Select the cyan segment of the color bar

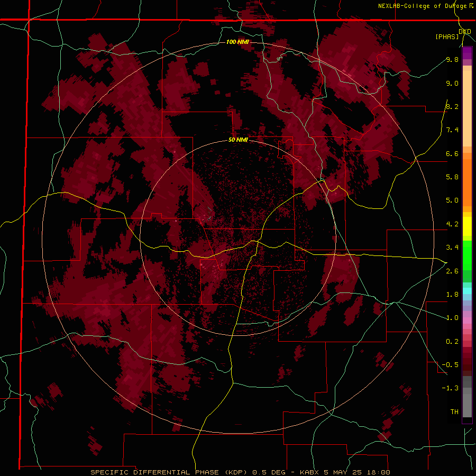pyautogui.click(x=467, y=291)
